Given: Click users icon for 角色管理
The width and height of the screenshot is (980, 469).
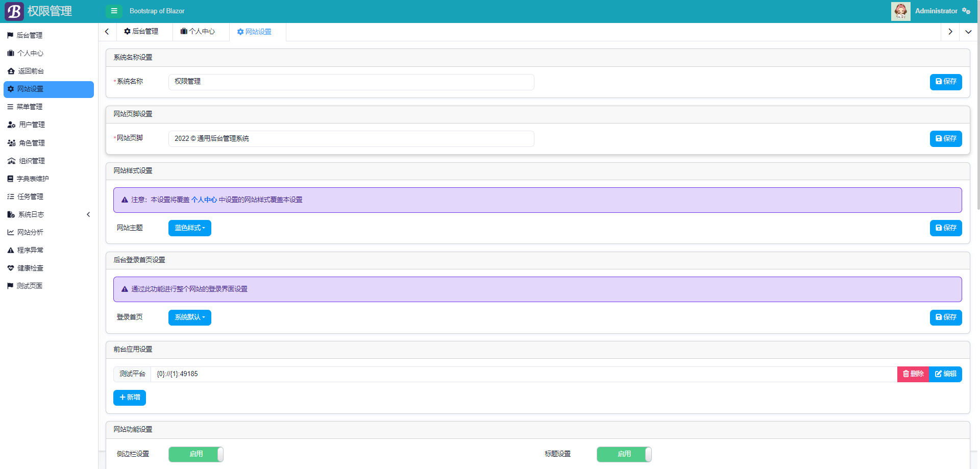Looking at the screenshot, I should (x=11, y=143).
